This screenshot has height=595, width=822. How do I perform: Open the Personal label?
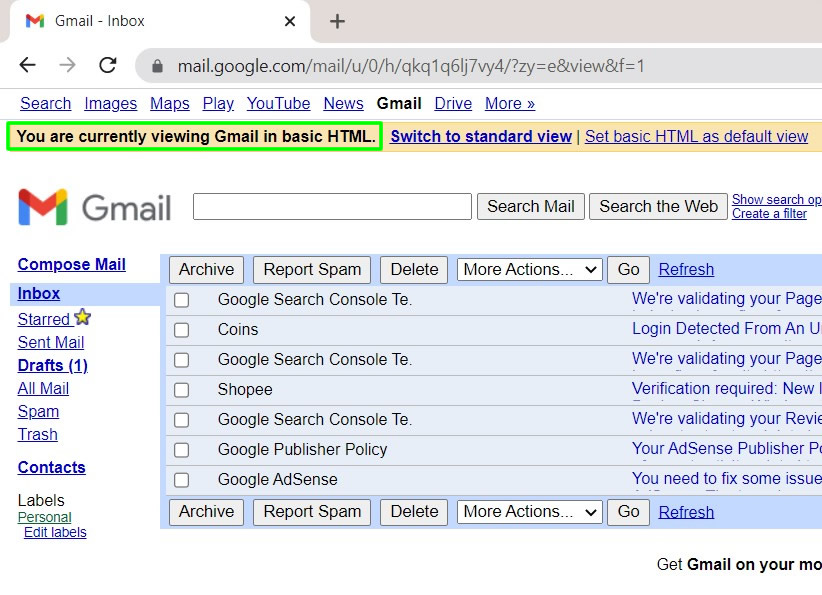tap(45, 517)
